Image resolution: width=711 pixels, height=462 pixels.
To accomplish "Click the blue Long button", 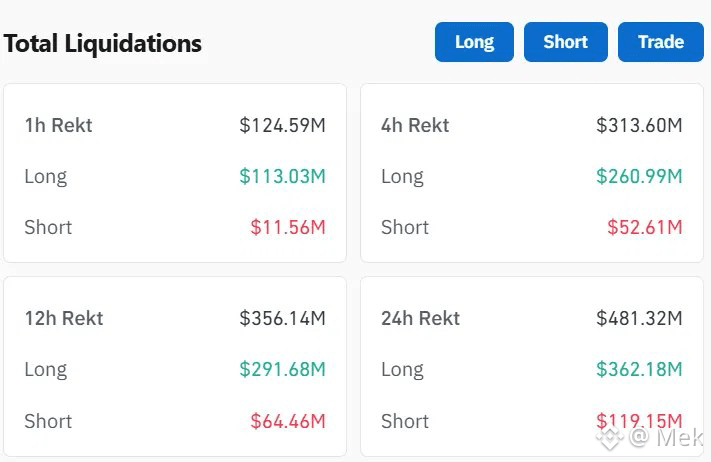I will 474,42.
